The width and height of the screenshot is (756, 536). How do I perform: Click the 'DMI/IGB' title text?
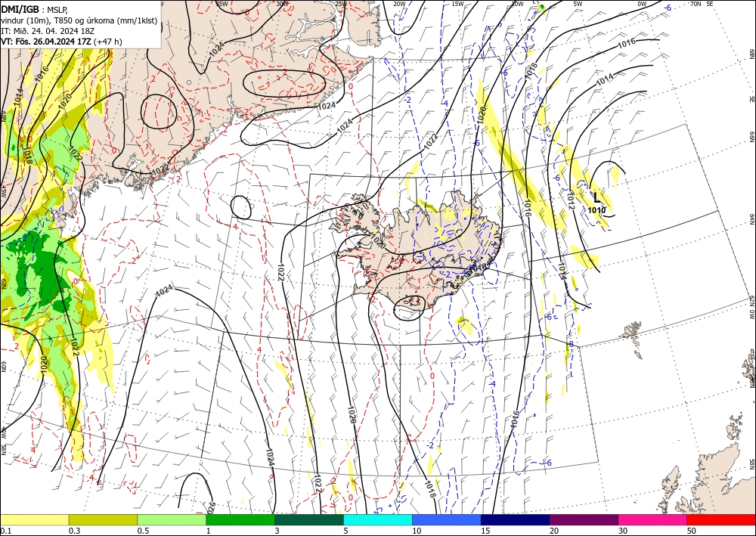tap(20, 9)
